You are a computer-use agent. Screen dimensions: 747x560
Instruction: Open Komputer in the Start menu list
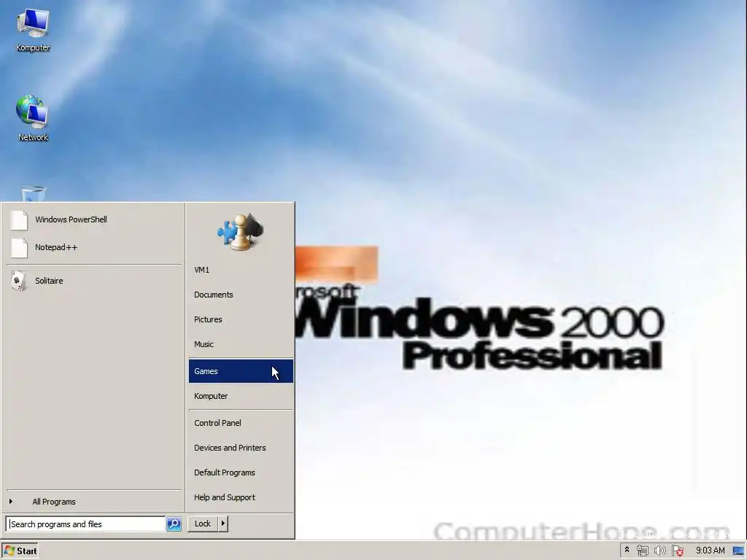241,396
